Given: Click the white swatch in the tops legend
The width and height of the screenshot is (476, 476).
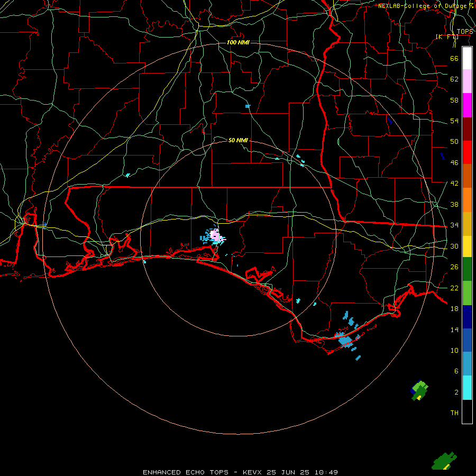Looking at the screenshot, I should point(467,58).
